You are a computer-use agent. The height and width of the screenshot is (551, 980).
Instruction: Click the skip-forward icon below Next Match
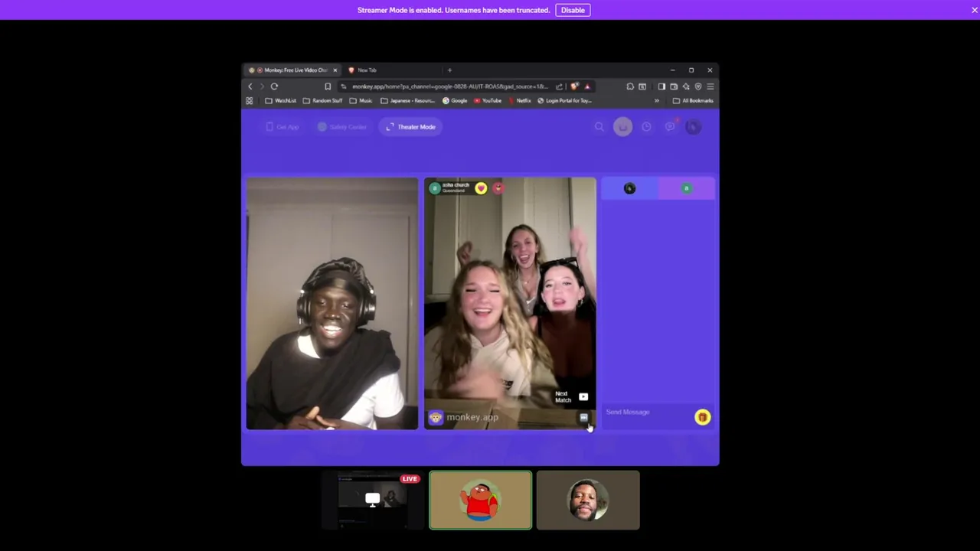(x=584, y=418)
